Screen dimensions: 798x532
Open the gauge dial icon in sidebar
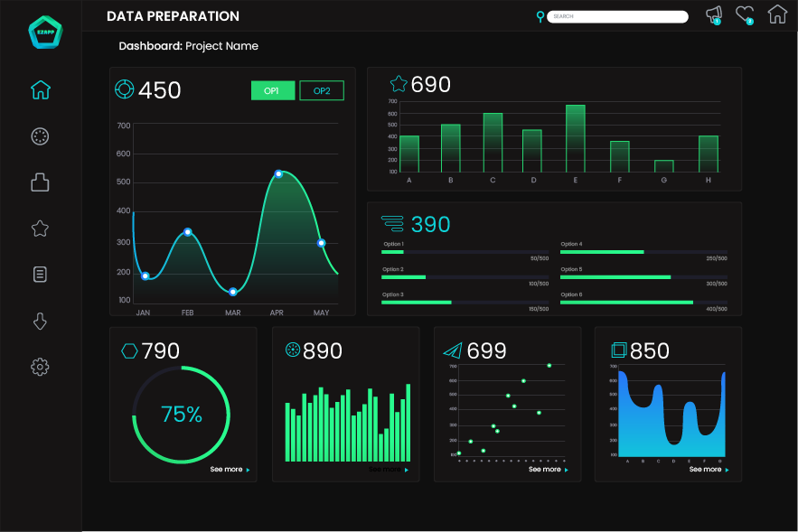click(40, 136)
